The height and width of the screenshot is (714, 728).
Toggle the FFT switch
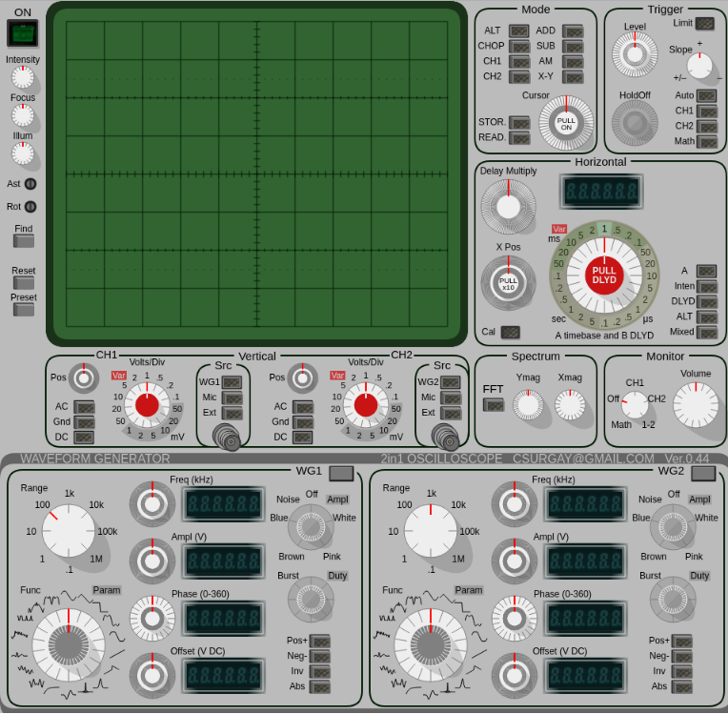494,405
